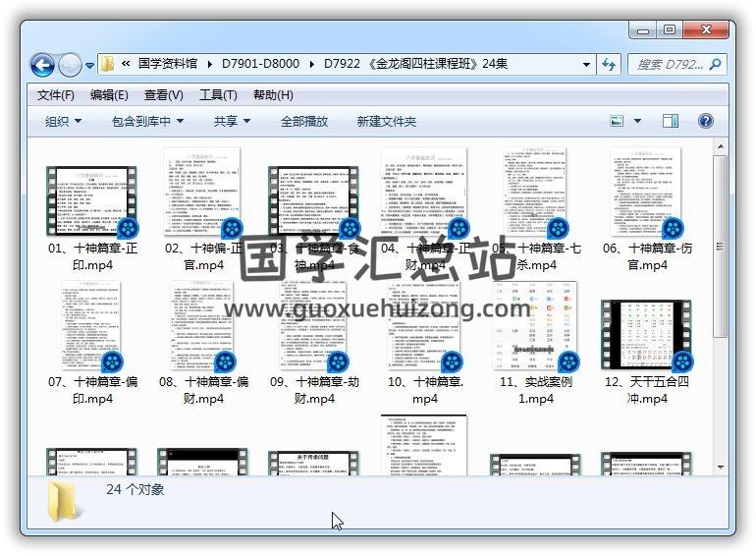Click the vertical scrollbar down arrow
Viewport: 756px width, 556px height.
[720, 468]
